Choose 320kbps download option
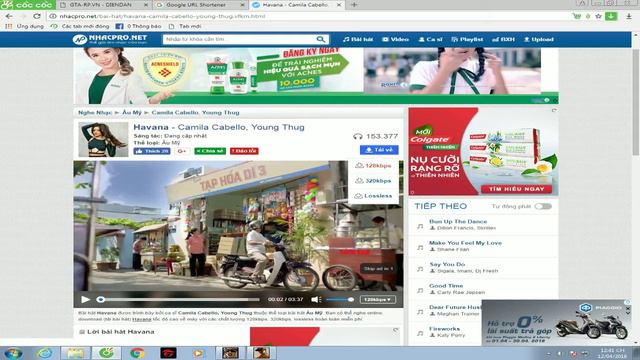This screenshot has height=360, width=640. (x=373, y=181)
